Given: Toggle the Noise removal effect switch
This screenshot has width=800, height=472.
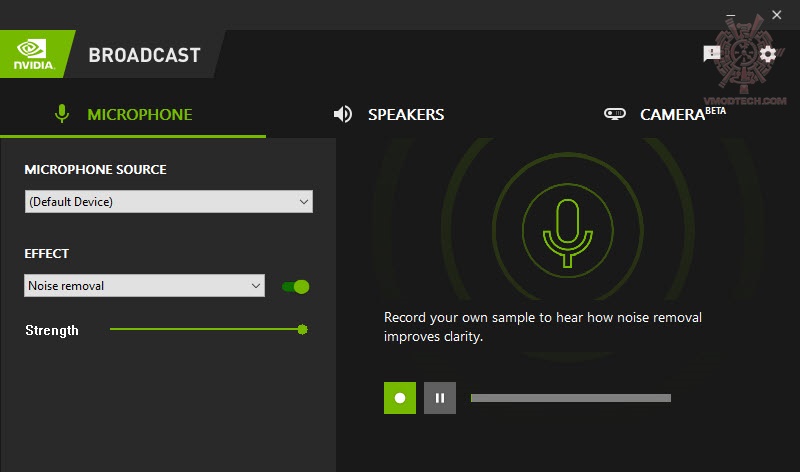Looking at the screenshot, I should coord(296,287).
